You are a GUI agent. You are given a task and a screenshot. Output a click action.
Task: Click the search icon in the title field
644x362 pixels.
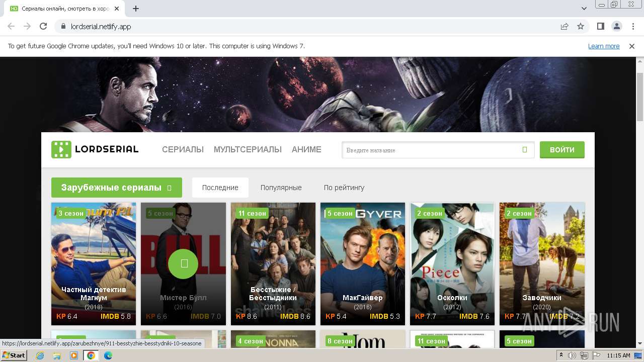(525, 150)
